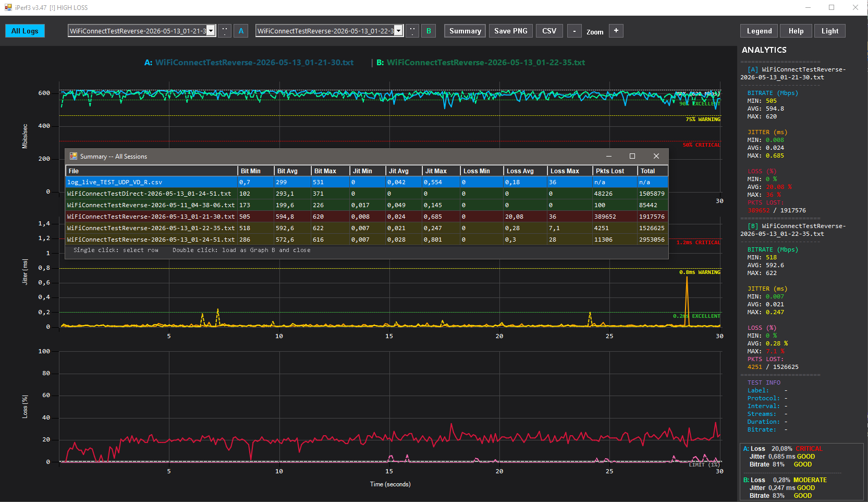
Task: Click the All Logs button
Action: click(x=25, y=31)
